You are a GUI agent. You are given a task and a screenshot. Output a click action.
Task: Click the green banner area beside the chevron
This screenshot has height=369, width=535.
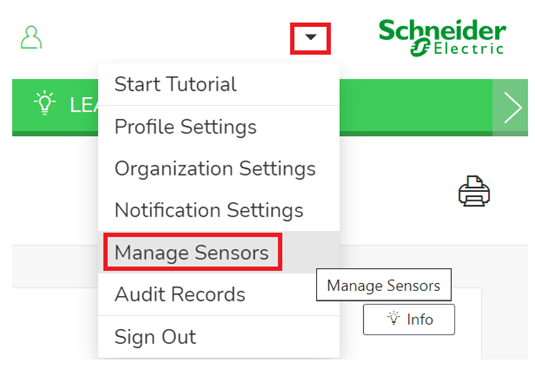click(416, 107)
